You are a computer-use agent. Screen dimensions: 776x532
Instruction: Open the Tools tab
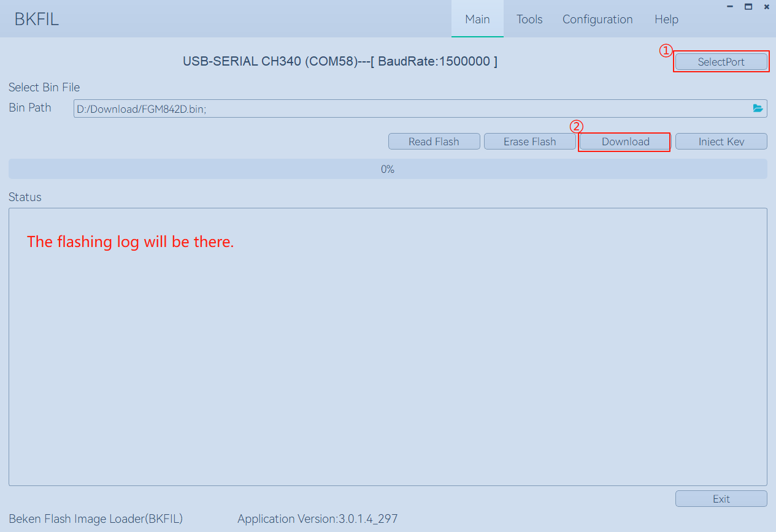[x=529, y=20]
